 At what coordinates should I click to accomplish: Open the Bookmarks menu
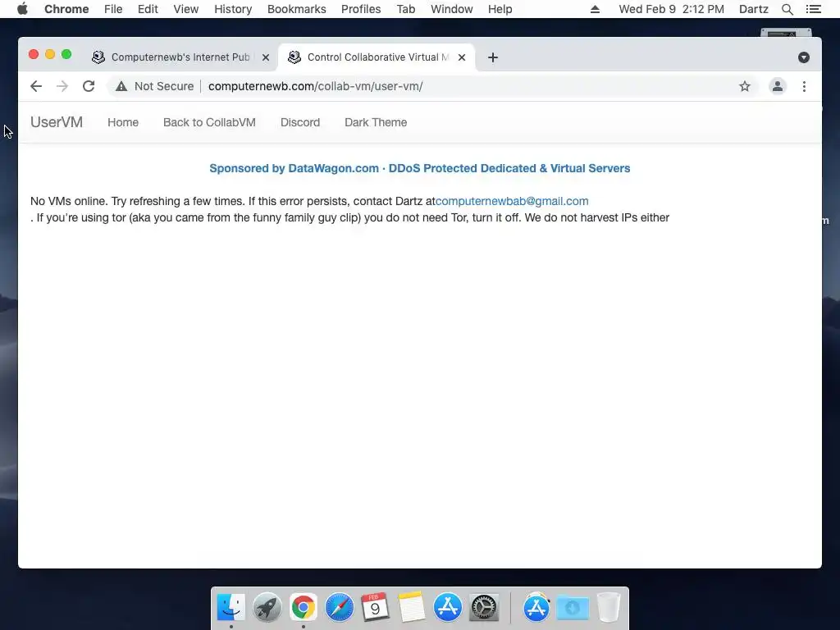coord(297,9)
